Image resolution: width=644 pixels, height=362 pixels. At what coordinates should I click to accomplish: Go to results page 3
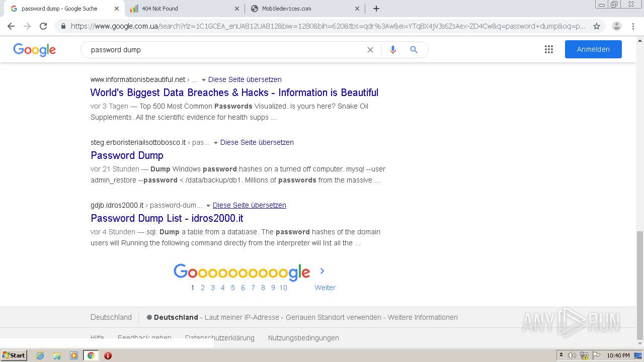point(213,288)
